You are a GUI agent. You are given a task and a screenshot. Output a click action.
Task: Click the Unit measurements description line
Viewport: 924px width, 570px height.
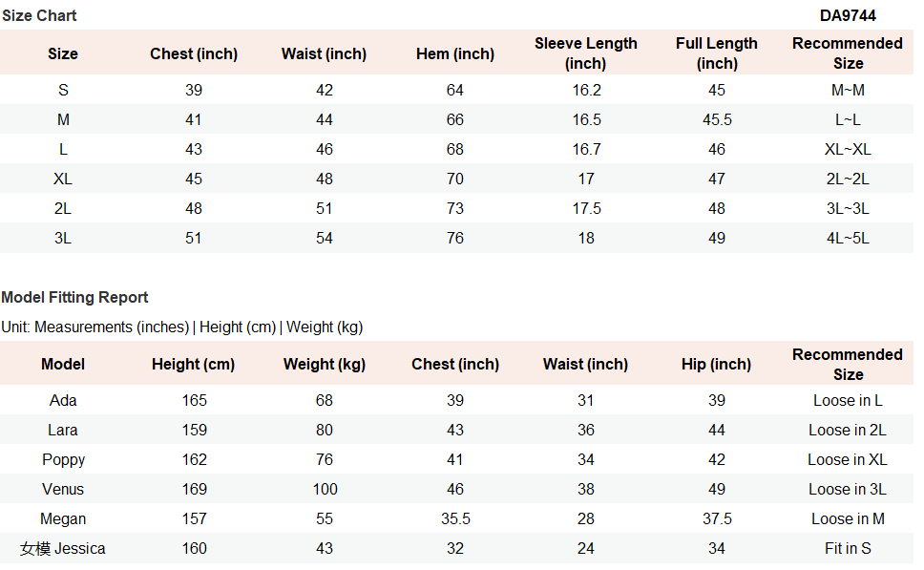[x=181, y=327]
